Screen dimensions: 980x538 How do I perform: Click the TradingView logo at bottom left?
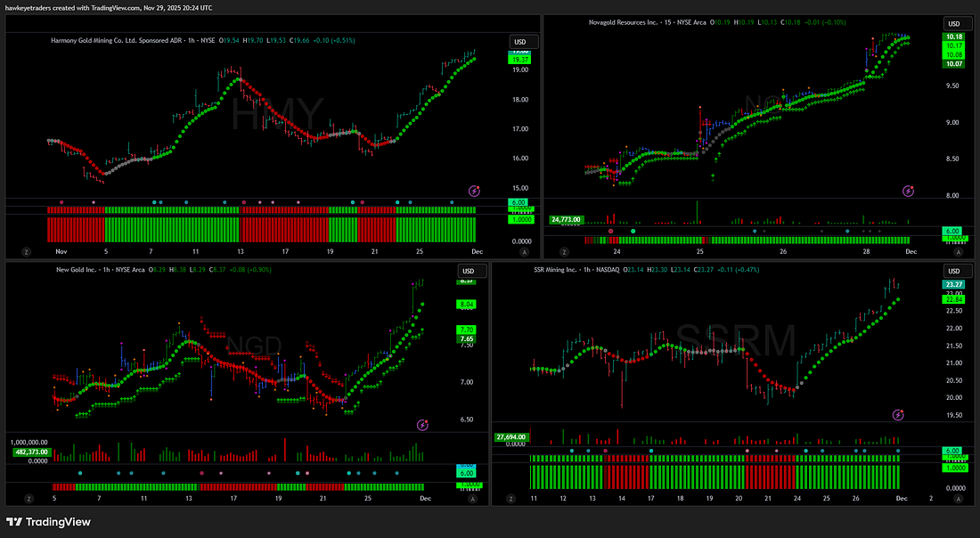point(49,522)
